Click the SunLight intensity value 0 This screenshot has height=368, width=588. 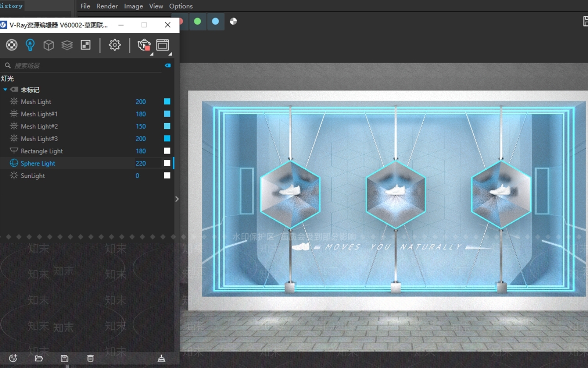pos(137,176)
